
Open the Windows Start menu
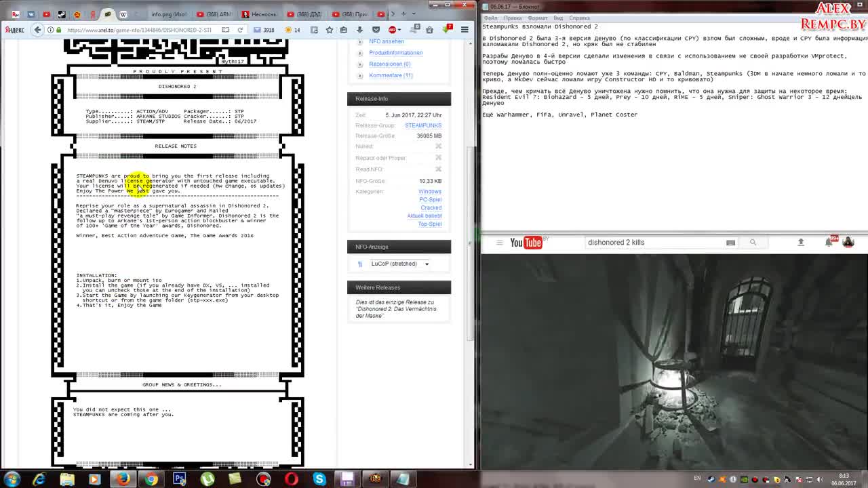12,479
